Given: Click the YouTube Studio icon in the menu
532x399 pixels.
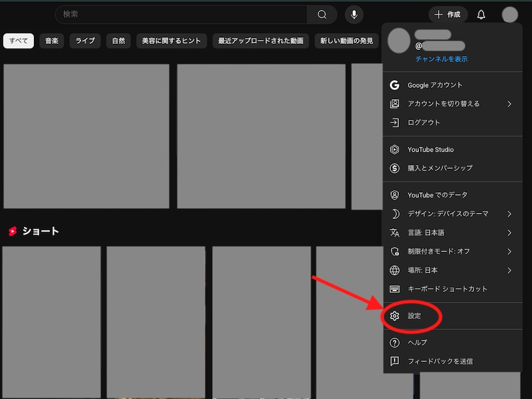Looking at the screenshot, I should [x=396, y=150].
